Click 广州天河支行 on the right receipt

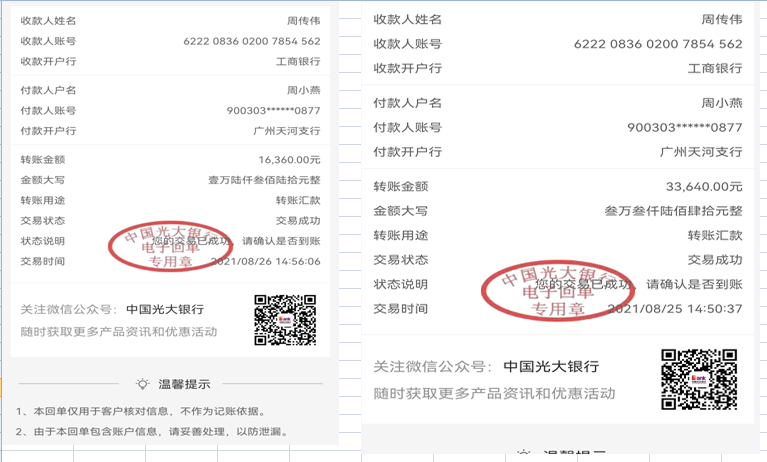tap(701, 152)
